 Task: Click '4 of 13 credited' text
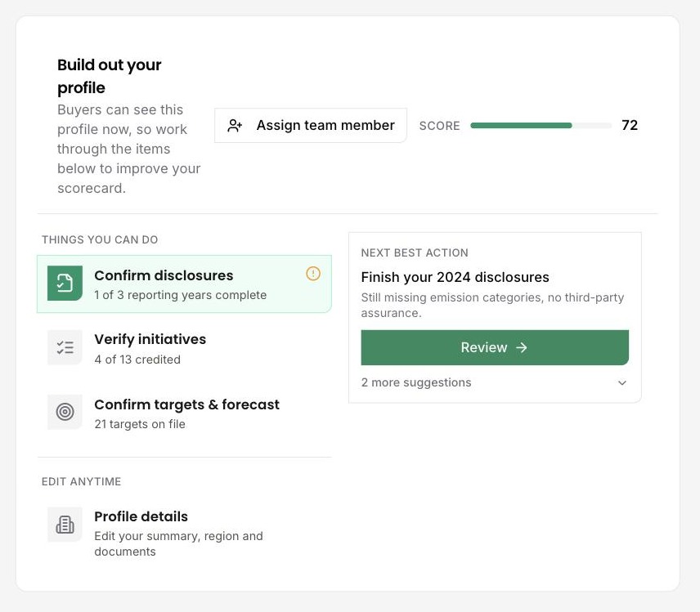(137, 360)
